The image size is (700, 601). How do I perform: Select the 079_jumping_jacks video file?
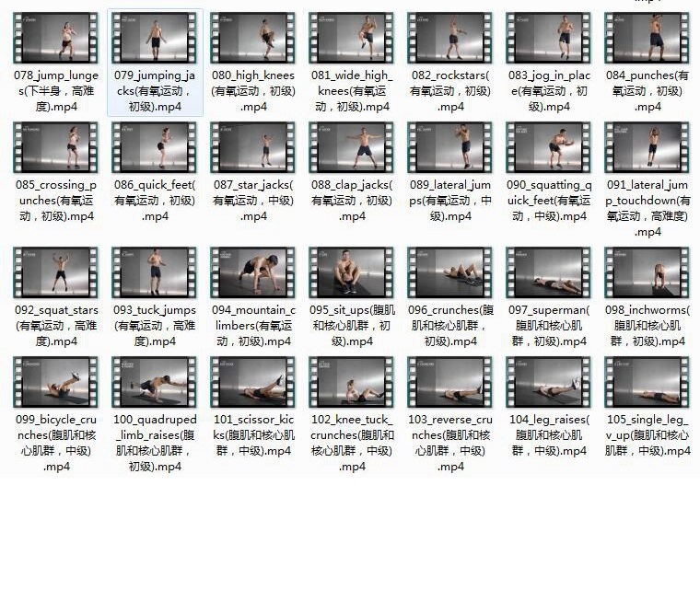155,39
